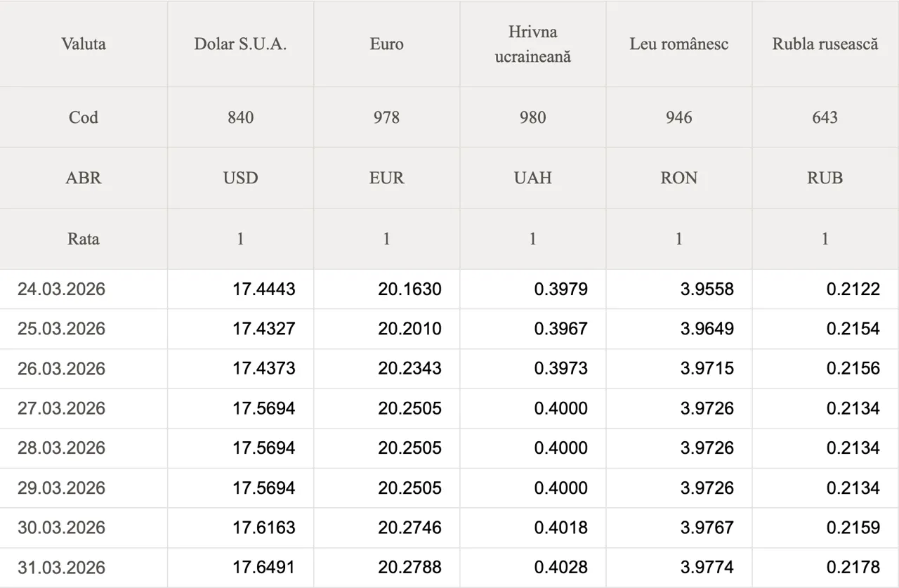Click the Euro column header

[386, 44]
